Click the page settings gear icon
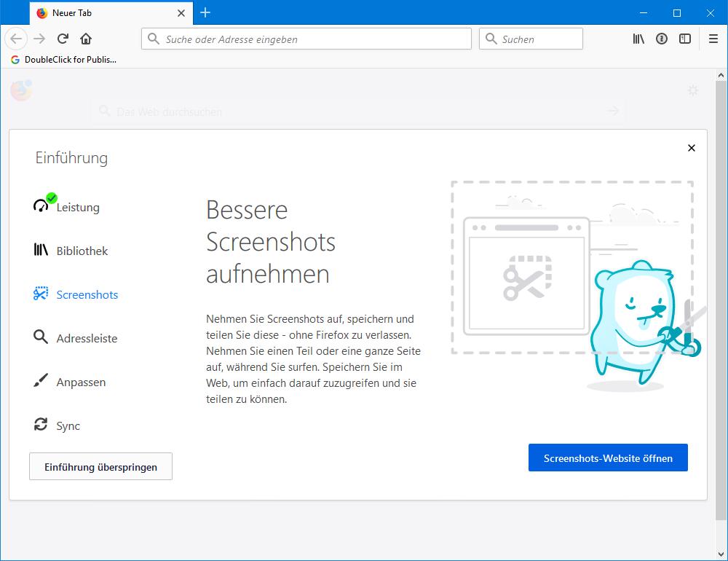 pos(693,90)
